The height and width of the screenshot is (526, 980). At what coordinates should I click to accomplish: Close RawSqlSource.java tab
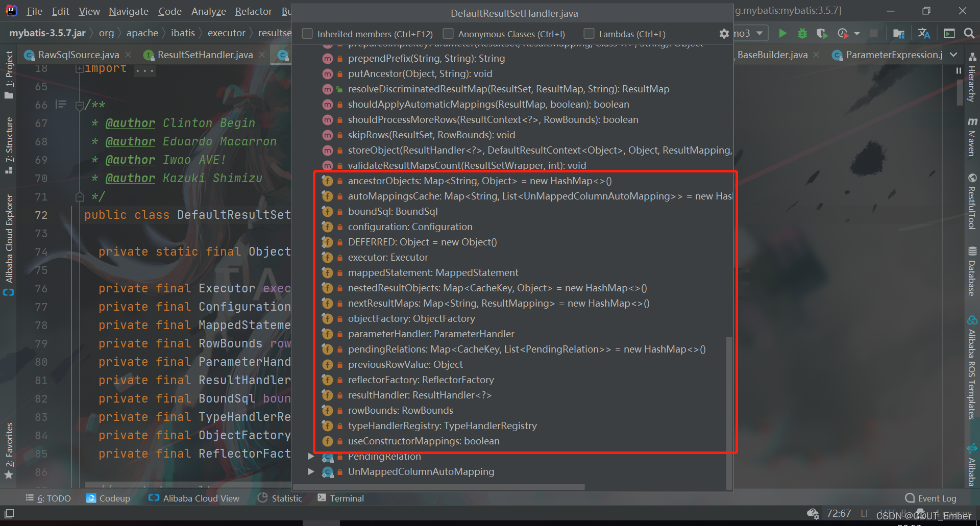point(128,55)
